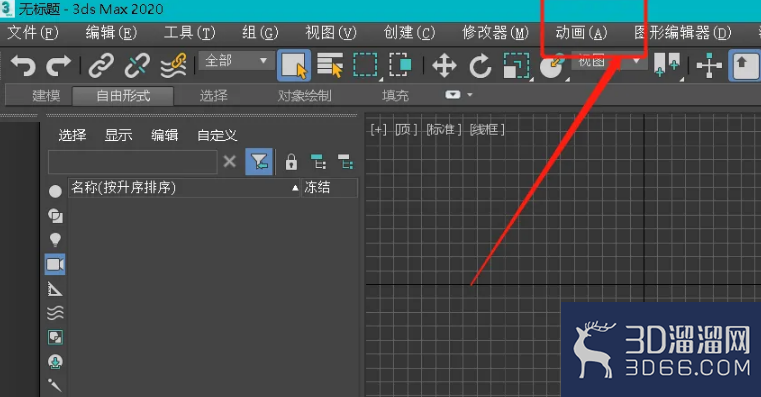Switch to the 选择 ribbon tab

coord(213,96)
